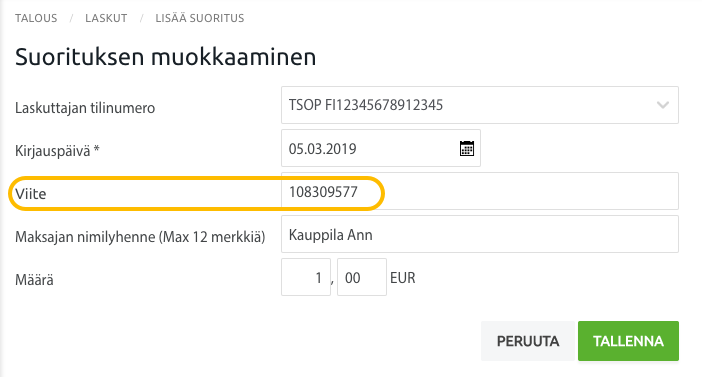Select the LISÄÄ SUORITUS breadcrumb
This screenshot has height=377, width=702.
[200, 18]
